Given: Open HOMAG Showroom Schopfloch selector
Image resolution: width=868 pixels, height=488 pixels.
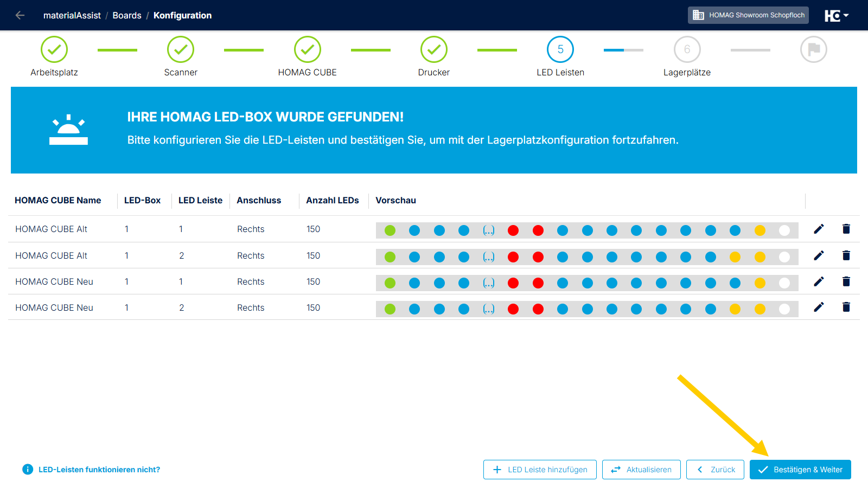Looking at the screenshot, I should tap(748, 15).
